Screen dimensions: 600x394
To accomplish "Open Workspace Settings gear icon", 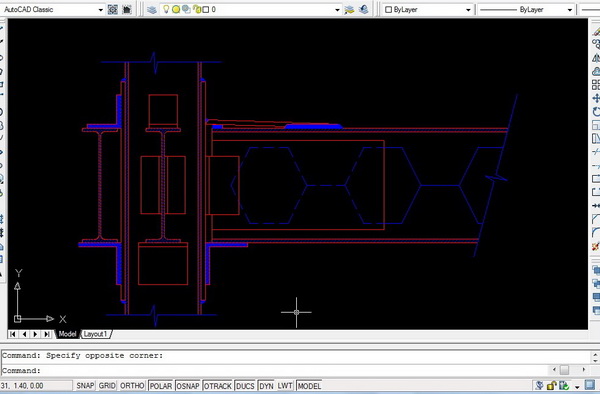I will coord(112,10).
